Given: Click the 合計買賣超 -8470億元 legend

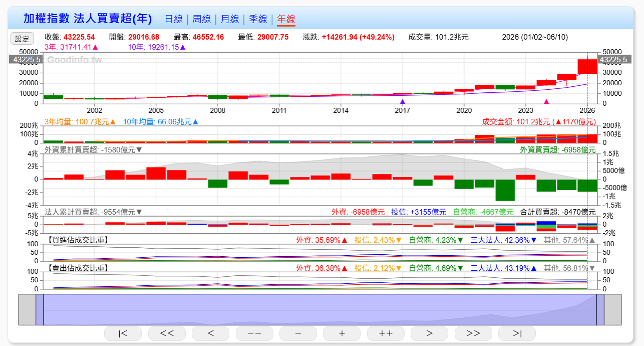Looking at the screenshot, I should click(x=558, y=212).
